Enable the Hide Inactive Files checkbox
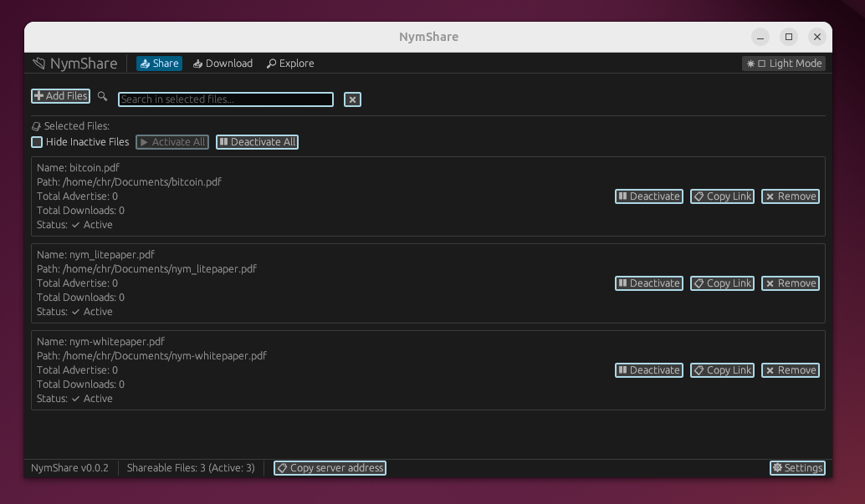Viewport: 865px width, 504px height. click(37, 142)
